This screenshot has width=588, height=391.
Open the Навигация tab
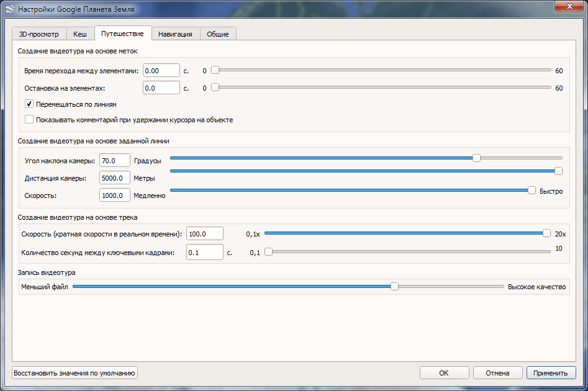pyautogui.click(x=175, y=34)
